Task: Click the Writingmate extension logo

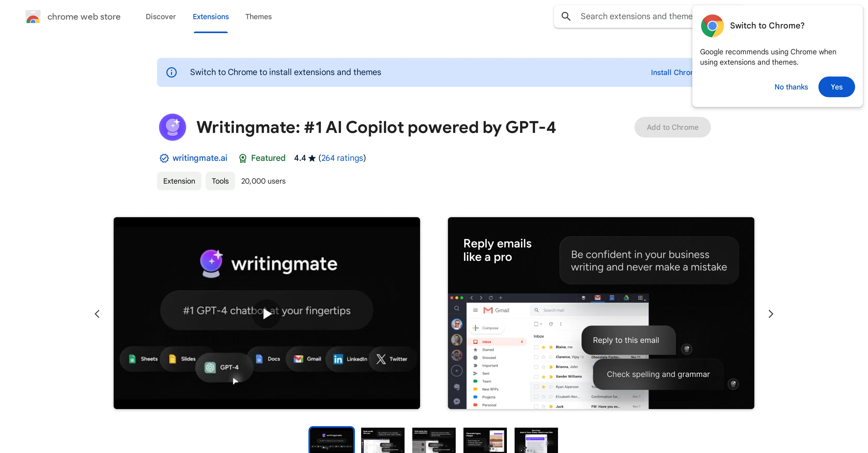Action: pos(172,127)
